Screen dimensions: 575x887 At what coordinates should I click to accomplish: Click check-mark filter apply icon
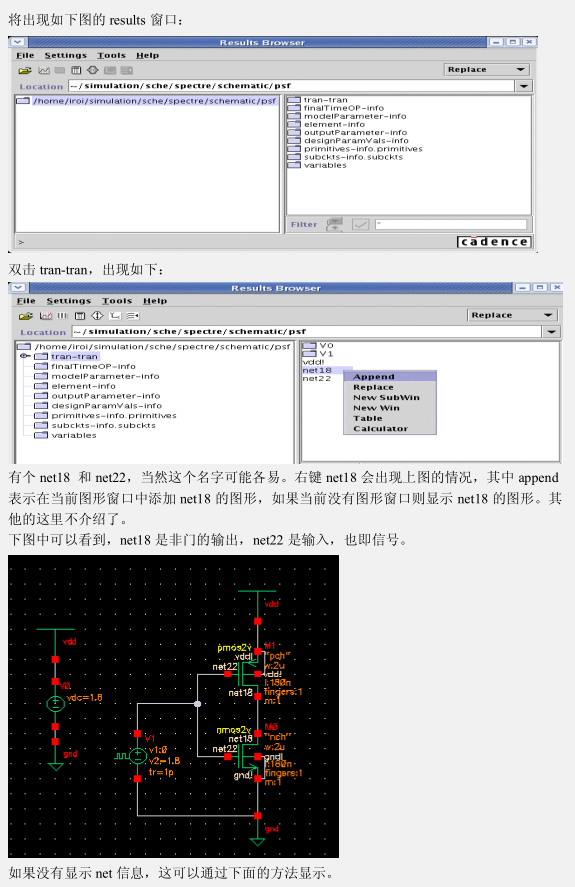(361, 225)
